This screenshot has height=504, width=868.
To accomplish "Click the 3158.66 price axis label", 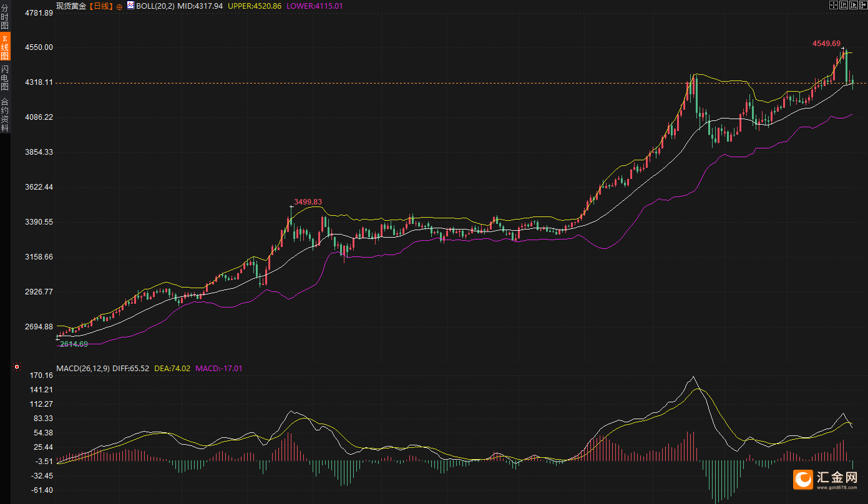I will [x=39, y=257].
